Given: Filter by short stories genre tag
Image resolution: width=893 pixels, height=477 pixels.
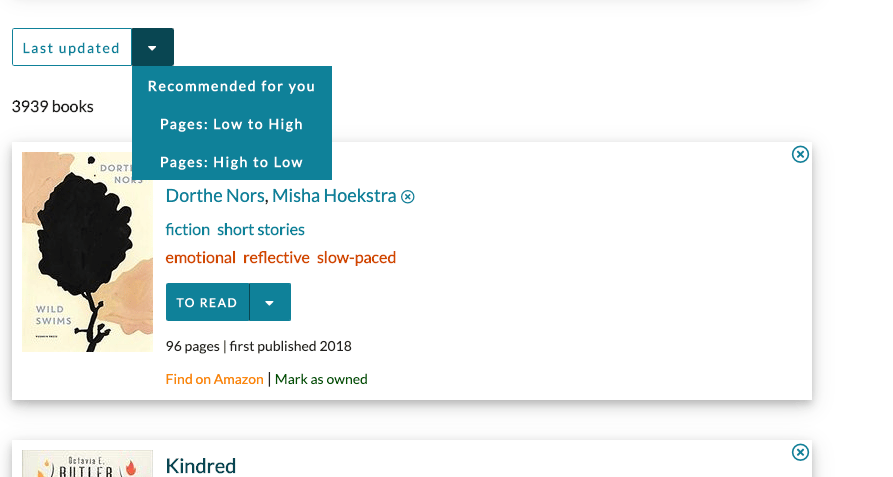Looking at the screenshot, I should click(x=261, y=229).
